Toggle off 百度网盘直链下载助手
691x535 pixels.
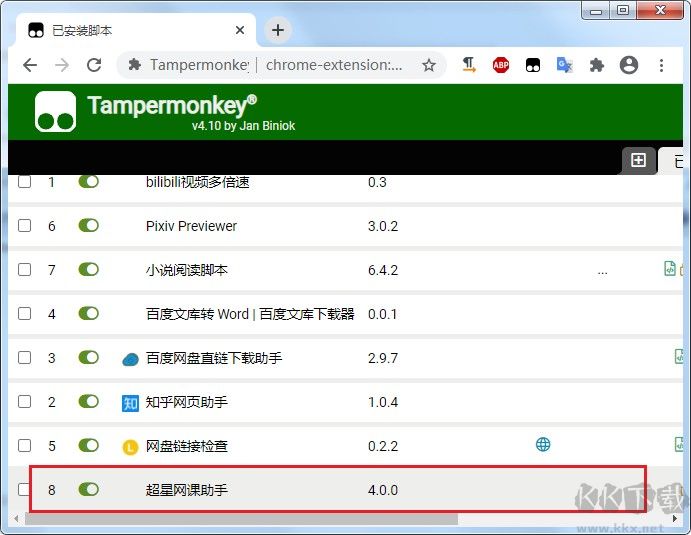(x=89, y=357)
